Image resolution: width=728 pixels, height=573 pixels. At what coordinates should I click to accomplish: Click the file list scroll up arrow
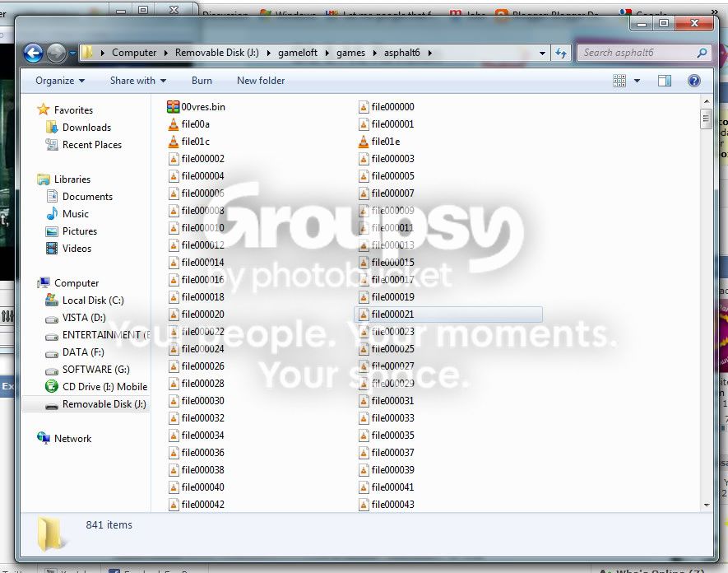coord(706,101)
